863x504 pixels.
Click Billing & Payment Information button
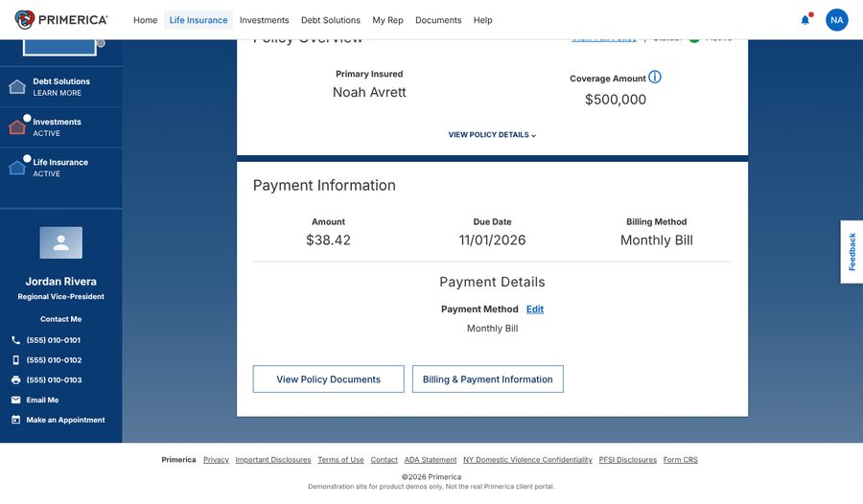[x=488, y=379]
